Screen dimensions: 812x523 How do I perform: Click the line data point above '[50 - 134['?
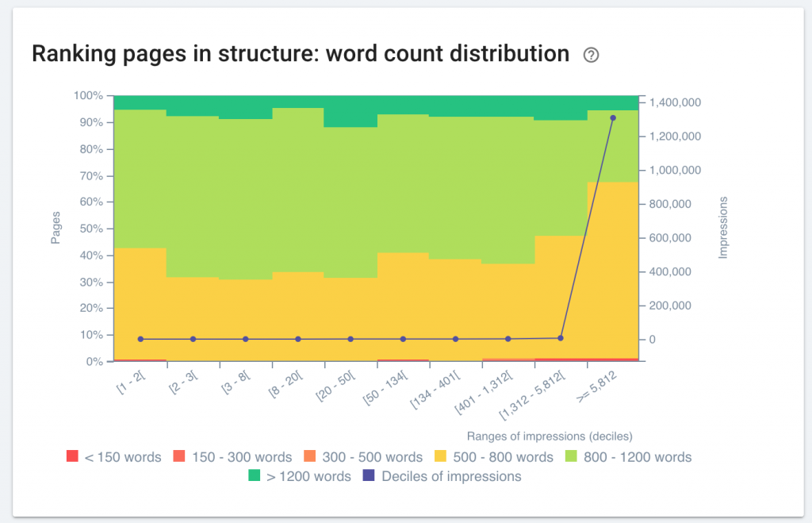pos(403,339)
